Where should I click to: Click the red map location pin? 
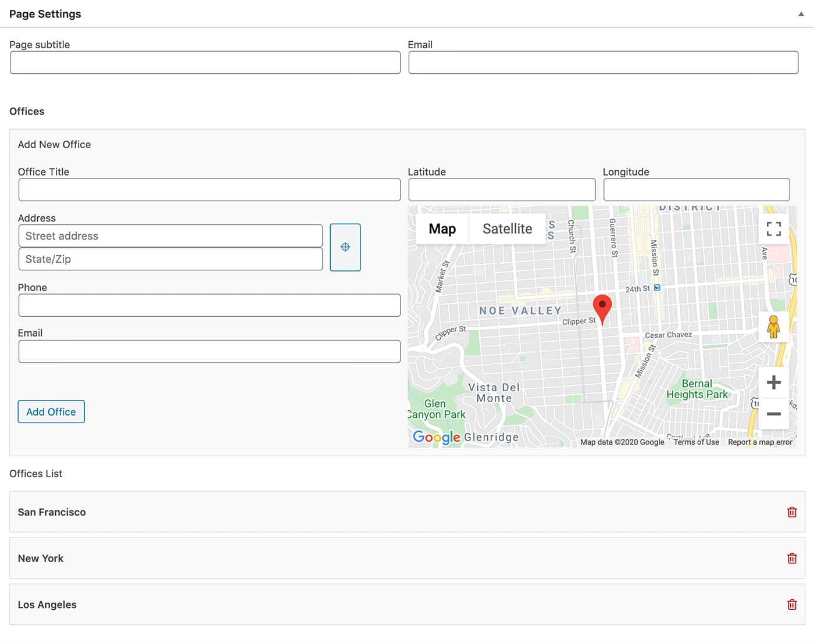pos(602,306)
